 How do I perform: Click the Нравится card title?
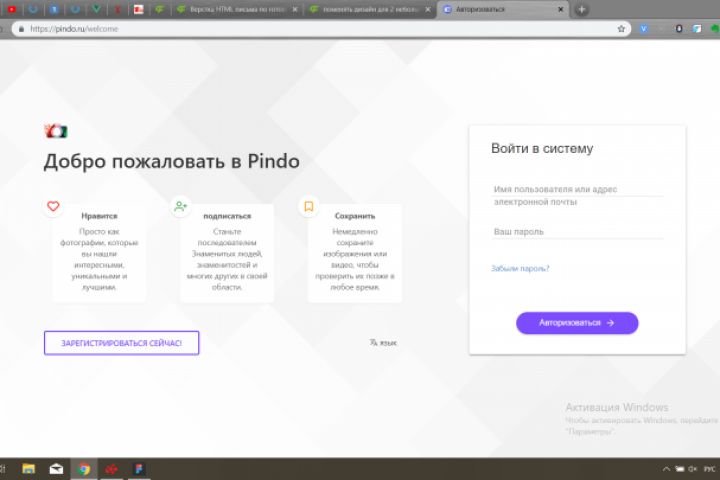(x=99, y=216)
